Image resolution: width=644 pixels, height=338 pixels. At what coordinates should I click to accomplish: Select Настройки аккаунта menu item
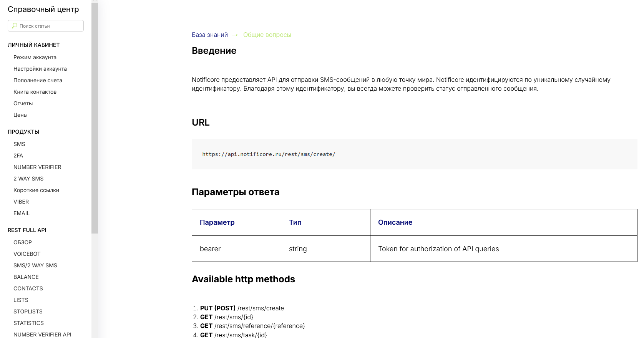(40, 69)
